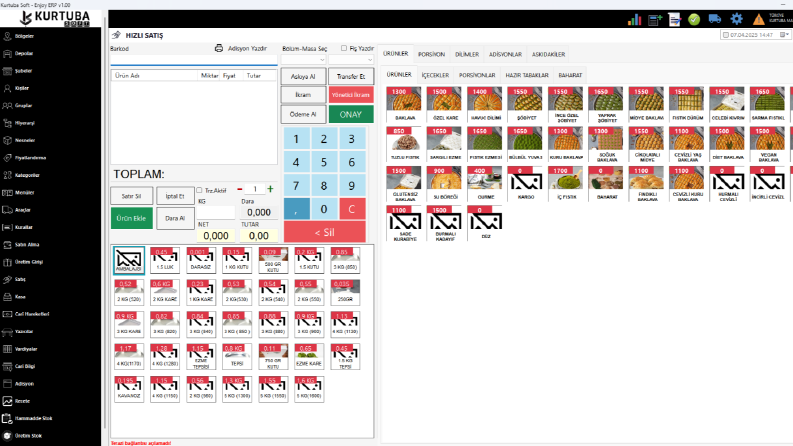Screen dimensions: 793x446
Task: Click the Ödeme Al button
Action: (x=303, y=114)
